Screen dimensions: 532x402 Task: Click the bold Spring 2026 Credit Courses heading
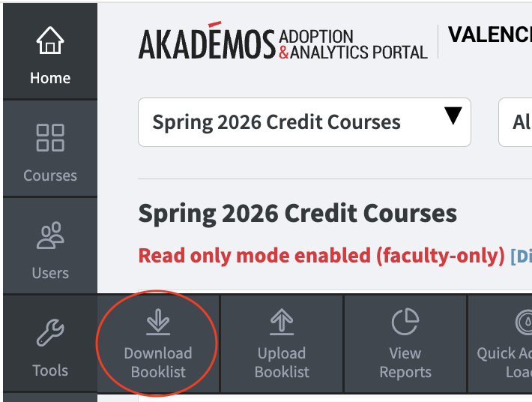[297, 214]
